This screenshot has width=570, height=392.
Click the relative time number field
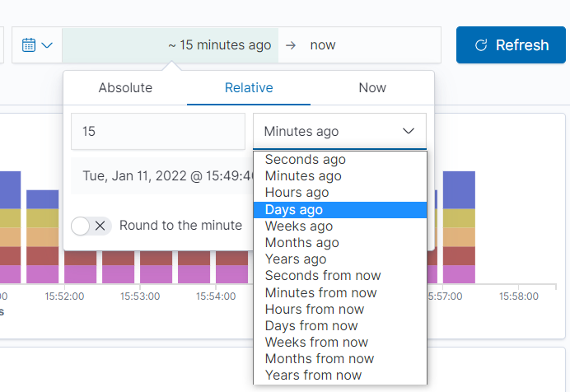158,132
